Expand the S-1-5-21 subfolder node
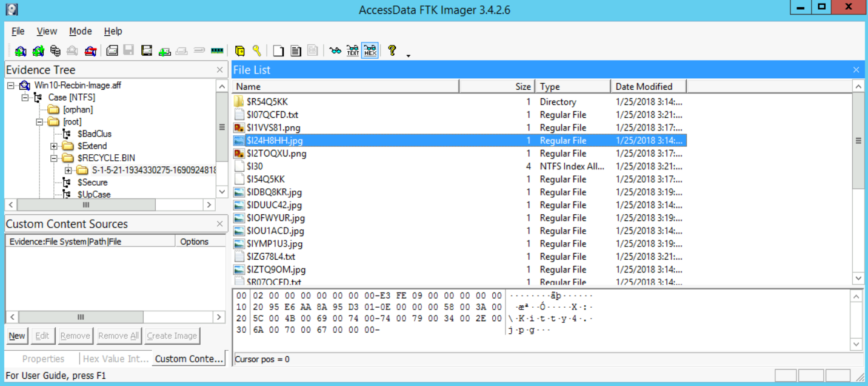 (x=68, y=171)
